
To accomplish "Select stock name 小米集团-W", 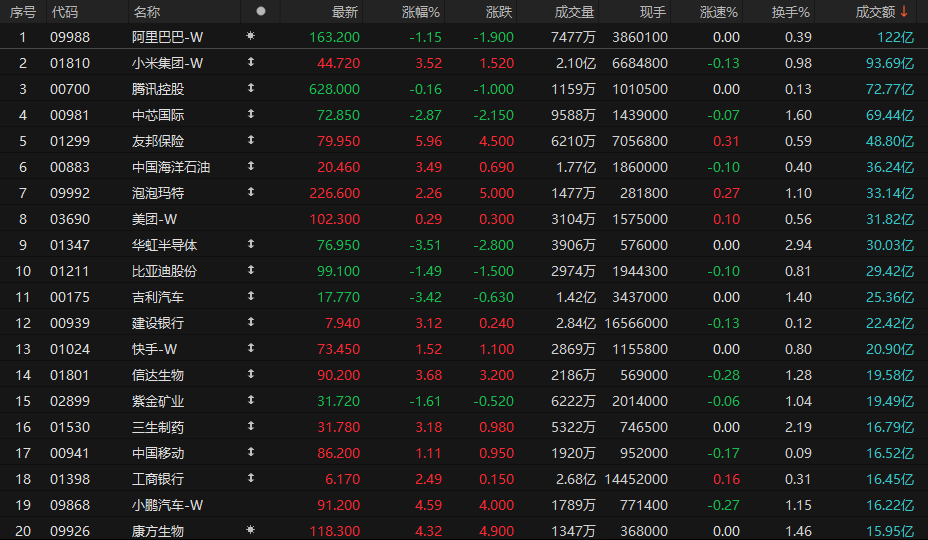I will [x=167, y=63].
